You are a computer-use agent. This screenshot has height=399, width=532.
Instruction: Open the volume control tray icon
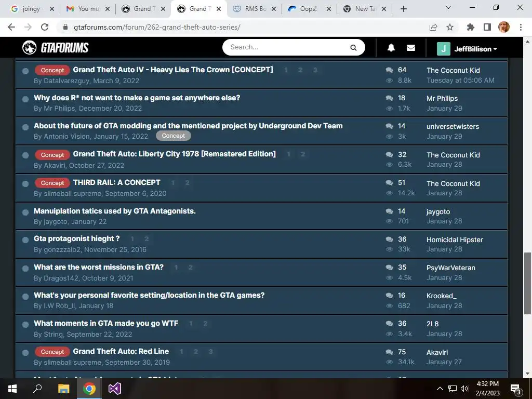[464, 389]
